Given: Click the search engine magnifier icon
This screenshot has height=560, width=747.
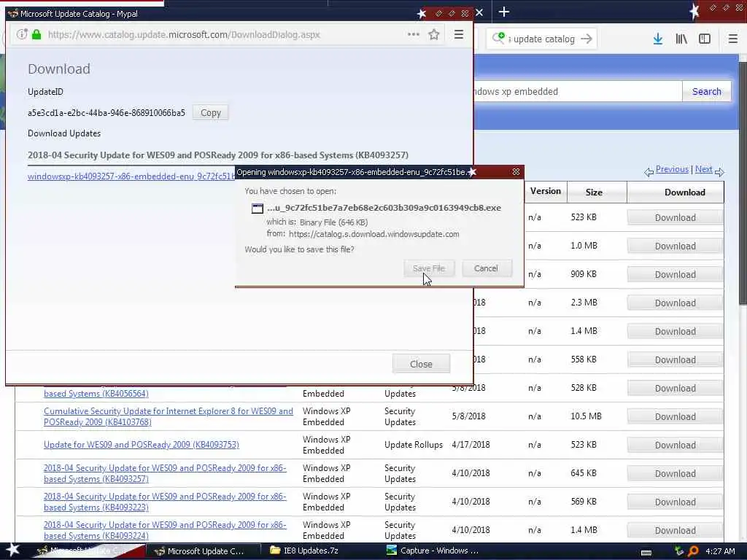Looking at the screenshot, I should pos(498,38).
